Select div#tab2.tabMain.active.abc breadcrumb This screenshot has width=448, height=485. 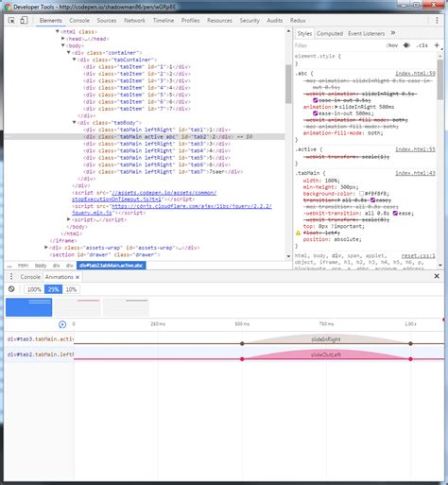tap(112, 266)
